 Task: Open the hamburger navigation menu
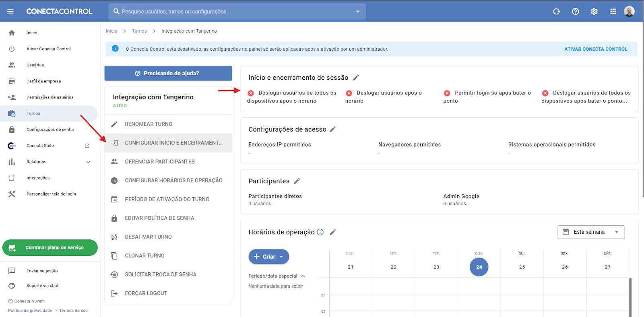coord(10,11)
